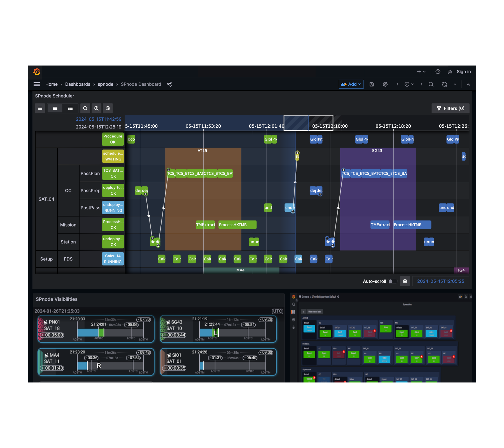Switch scheduler to compact list view
Screen dimensions: 504x448
click(70, 108)
